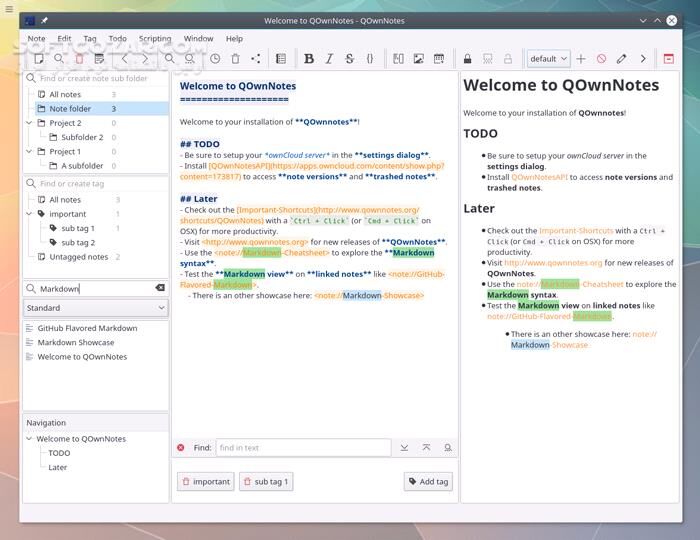Open the Todo menu
Image resolution: width=700 pixels, height=540 pixels.
pyautogui.click(x=117, y=38)
